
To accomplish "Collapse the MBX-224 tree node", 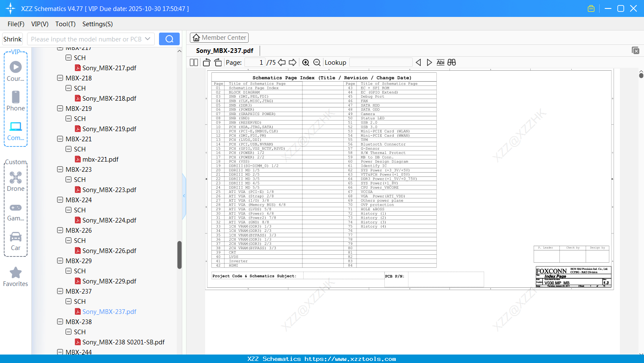I will pyautogui.click(x=60, y=200).
